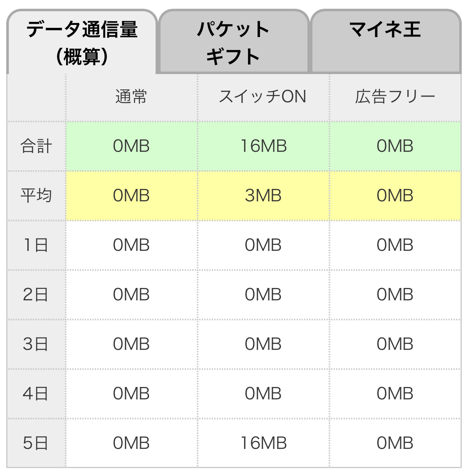Select the データ通信量(概算) tab
The width and height of the screenshot is (468, 476).
coord(82,42)
